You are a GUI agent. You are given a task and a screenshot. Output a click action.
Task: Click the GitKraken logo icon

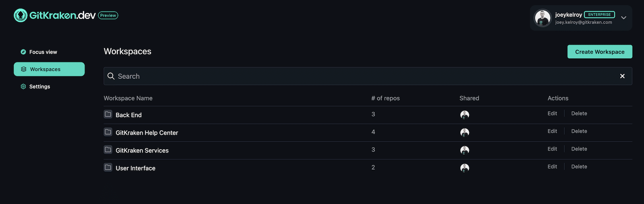point(21,15)
